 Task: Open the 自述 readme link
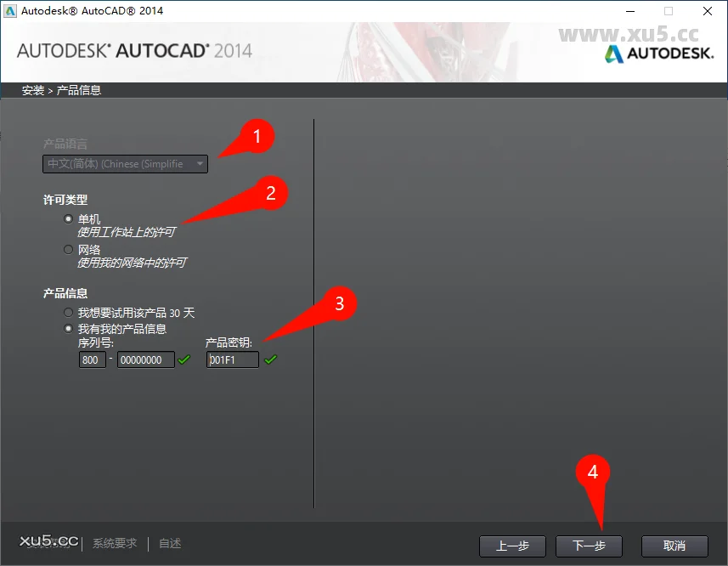[x=170, y=543]
